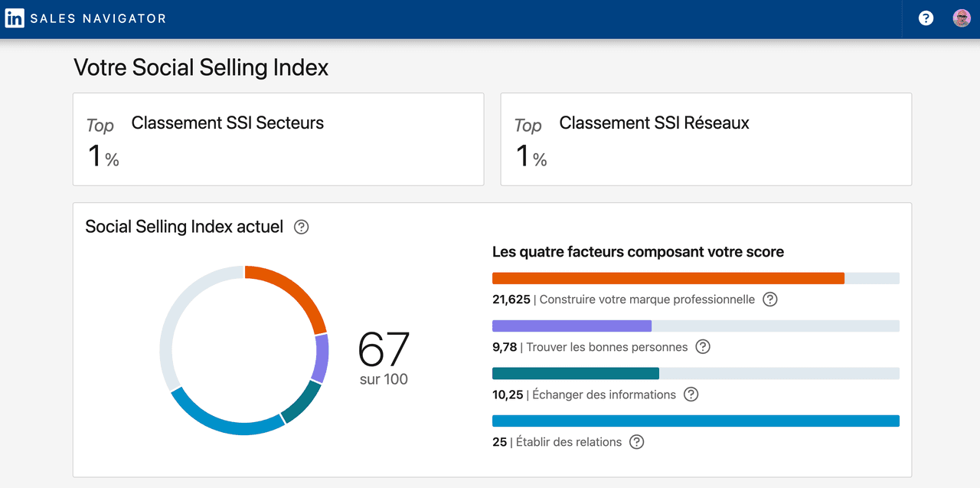Click the 9,78 score value
Image resolution: width=980 pixels, height=488 pixels.
click(x=505, y=347)
